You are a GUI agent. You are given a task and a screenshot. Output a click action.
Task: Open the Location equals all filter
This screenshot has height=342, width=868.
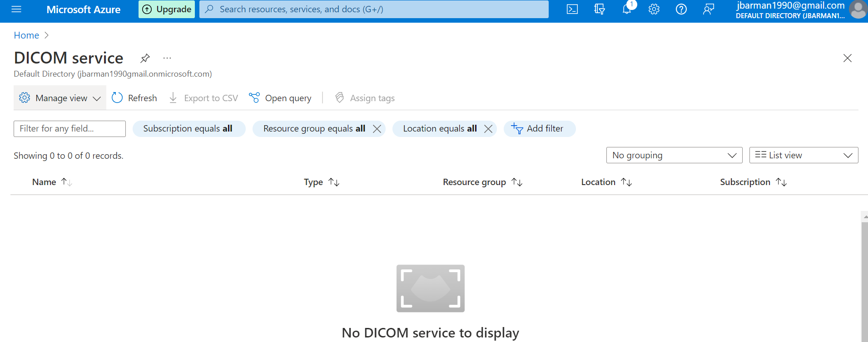[440, 129]
